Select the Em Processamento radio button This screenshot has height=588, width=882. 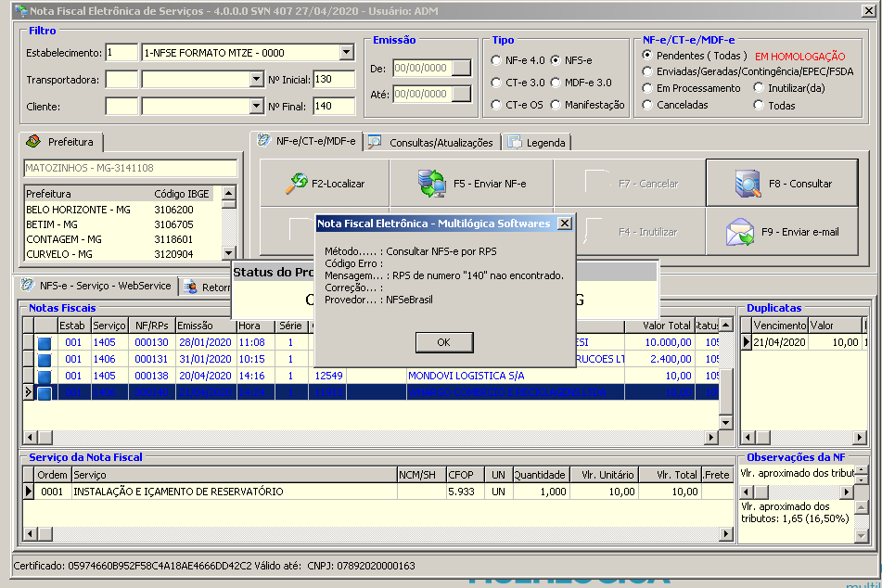point(647,88)
